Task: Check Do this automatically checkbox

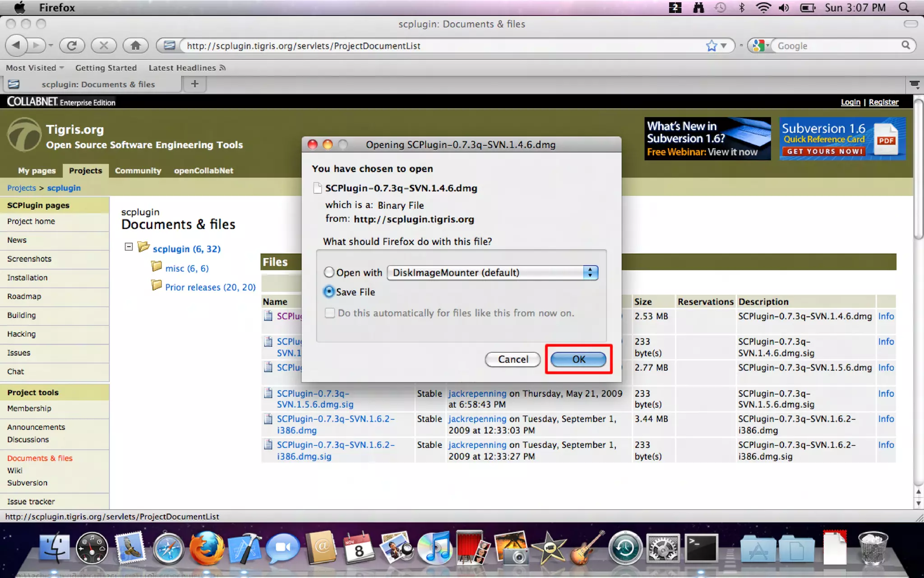Action: click(330, 313)
